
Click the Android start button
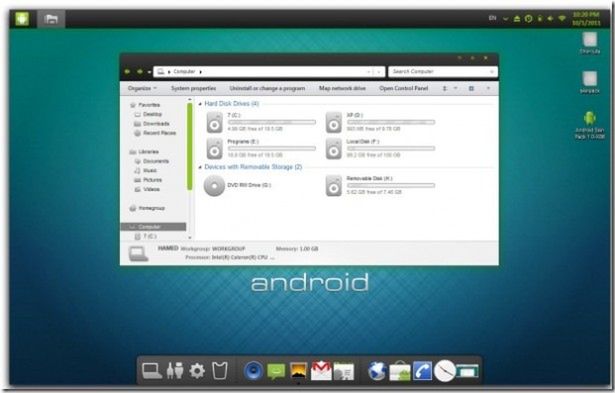(22, 18)
